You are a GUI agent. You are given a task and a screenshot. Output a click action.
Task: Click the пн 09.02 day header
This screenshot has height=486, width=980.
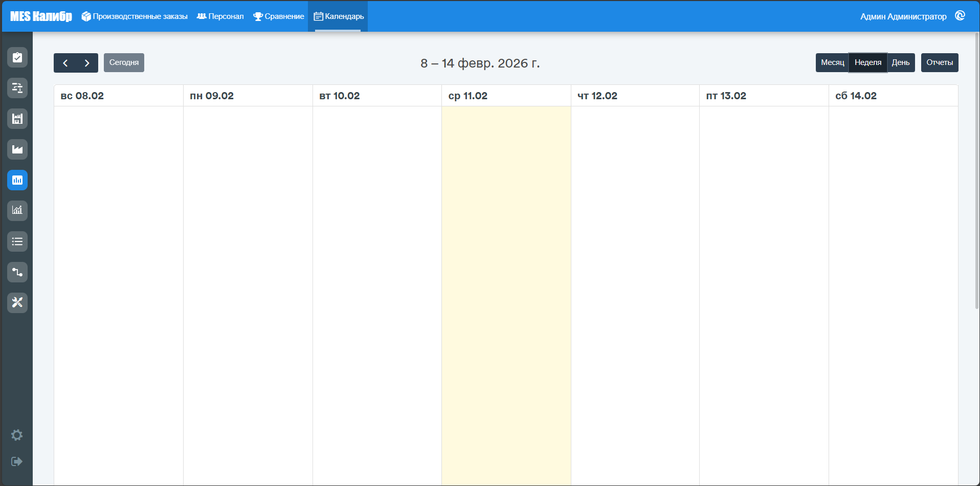pos(248,96)
